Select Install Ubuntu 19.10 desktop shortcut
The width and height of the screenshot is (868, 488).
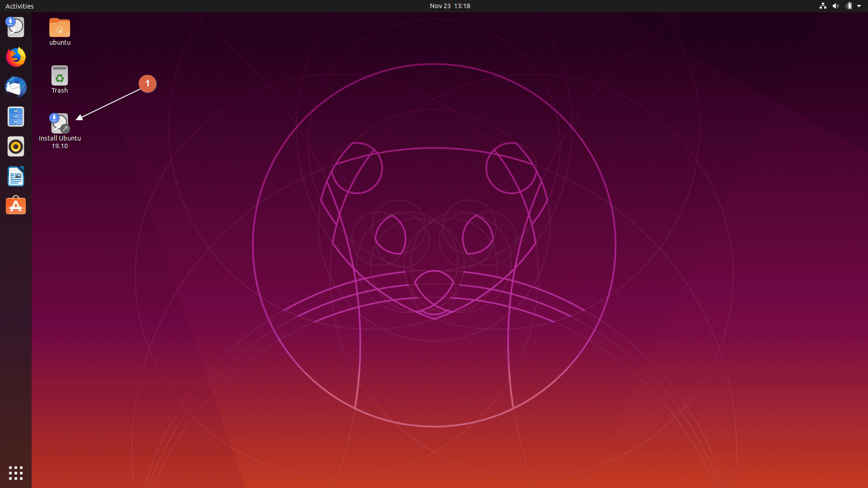point(60,123)
